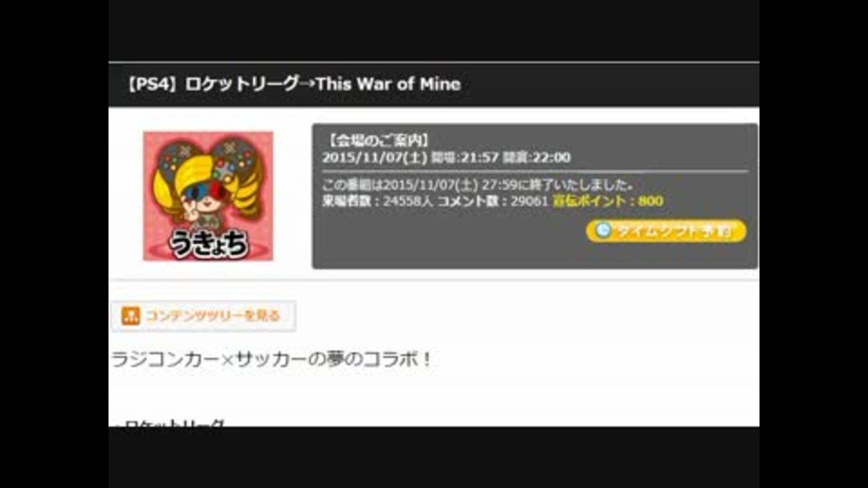The image size is (868, 488).
Task: Select the 【会場のご案内】 heading
Action: [377, 141]
